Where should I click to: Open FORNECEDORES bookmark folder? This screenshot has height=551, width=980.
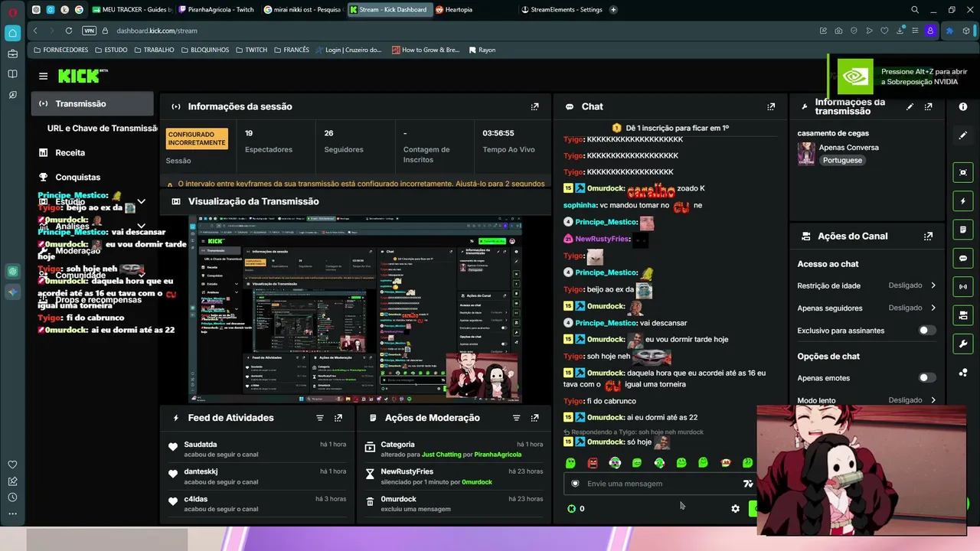coord(60,50)
